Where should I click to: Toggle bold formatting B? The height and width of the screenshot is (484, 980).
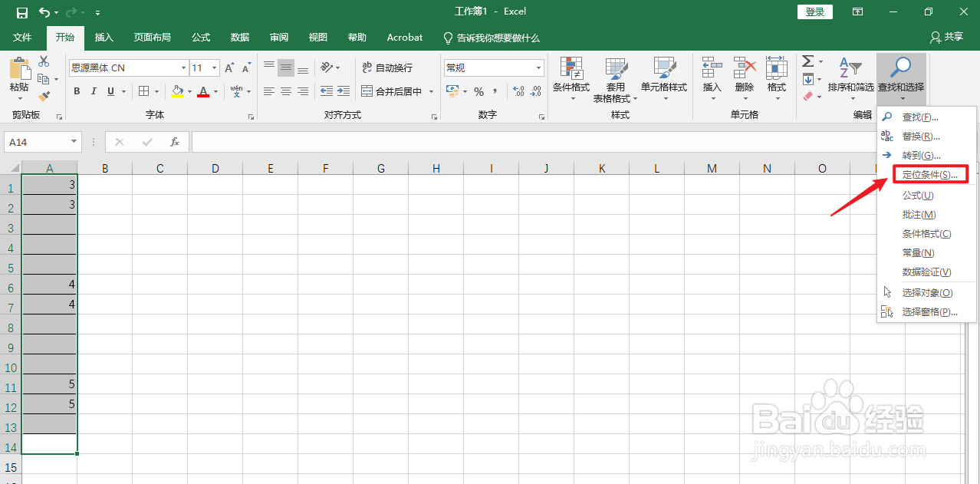pyautogui.click(x=77, y=91)
